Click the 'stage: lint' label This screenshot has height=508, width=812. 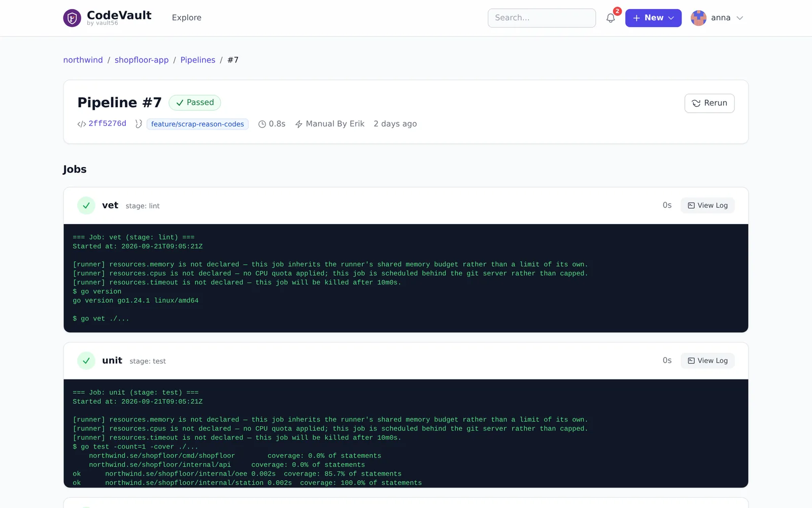[x=143, y=206]
